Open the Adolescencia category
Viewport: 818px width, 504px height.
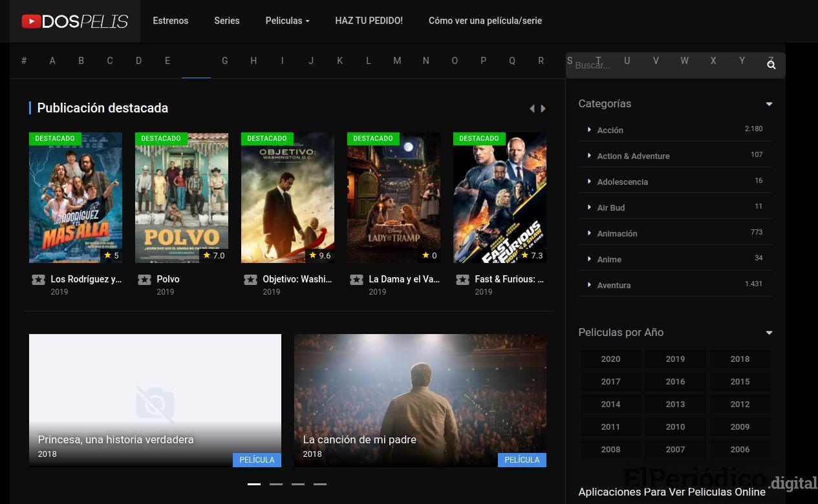[622, 182]
